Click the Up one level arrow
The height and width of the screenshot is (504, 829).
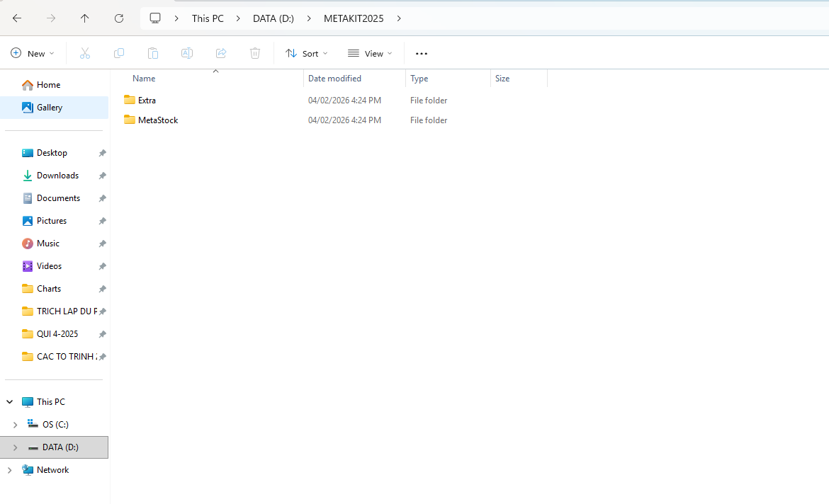[85, 18]
